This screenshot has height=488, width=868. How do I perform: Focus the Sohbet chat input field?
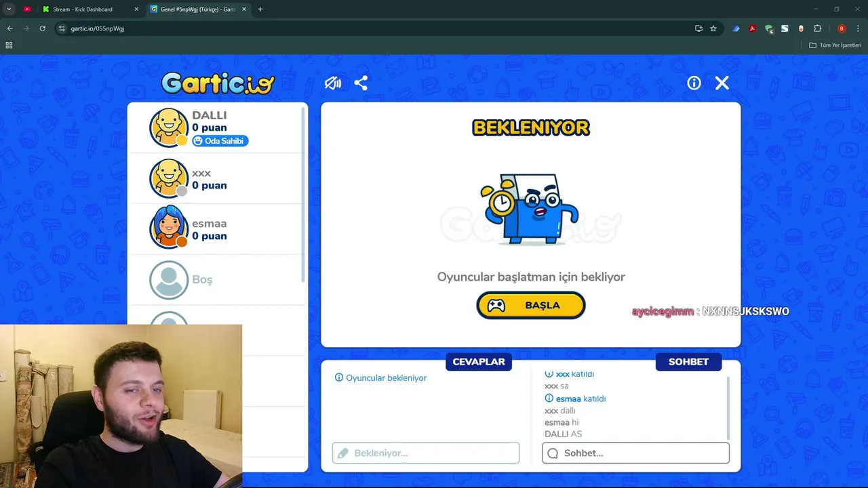(x=635, y=453)
